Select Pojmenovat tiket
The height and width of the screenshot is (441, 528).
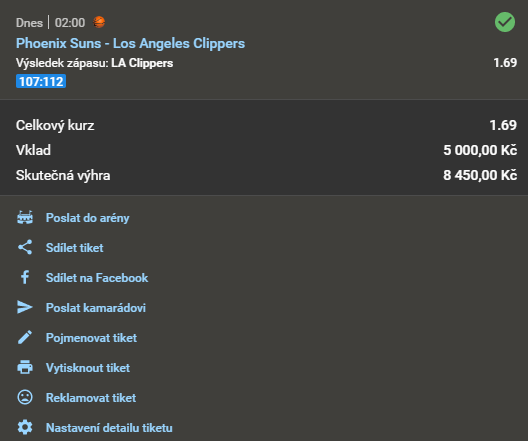coord(91,338)
